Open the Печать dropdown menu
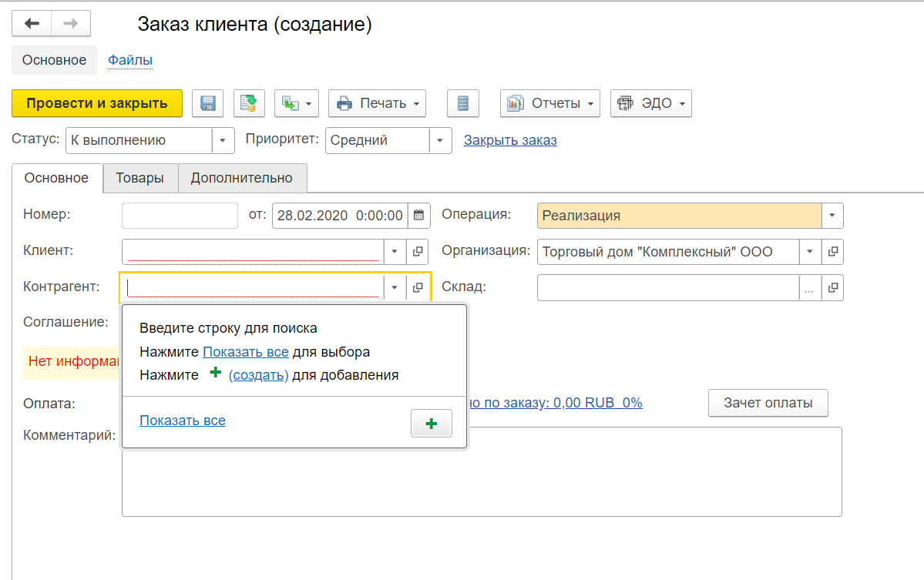This screenshot has height=580, width=924. [x=377, y=103]
